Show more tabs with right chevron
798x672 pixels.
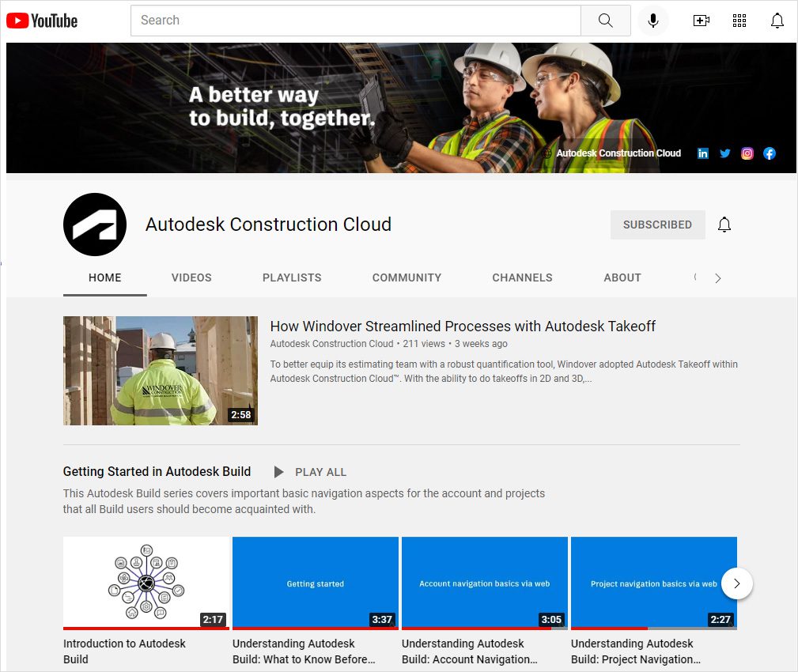pos(717,278)
